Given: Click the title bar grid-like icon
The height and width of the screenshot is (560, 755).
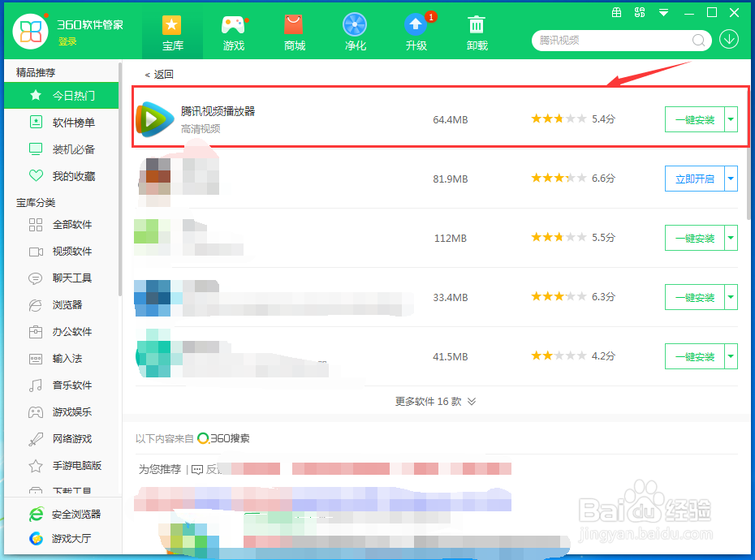Looking at the screenshot, I should point(640,12).
